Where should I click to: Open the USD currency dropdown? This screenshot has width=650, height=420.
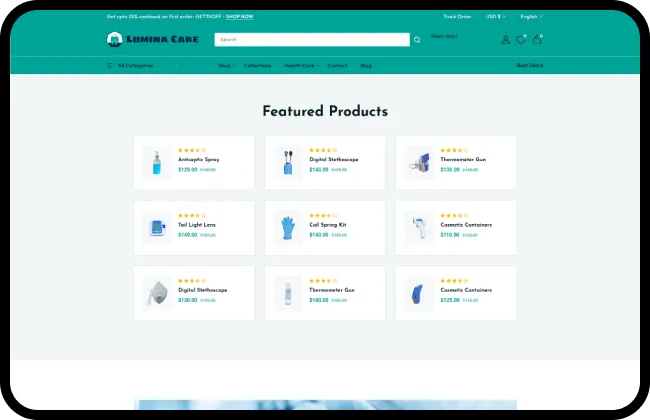click(x=495, y=16)
